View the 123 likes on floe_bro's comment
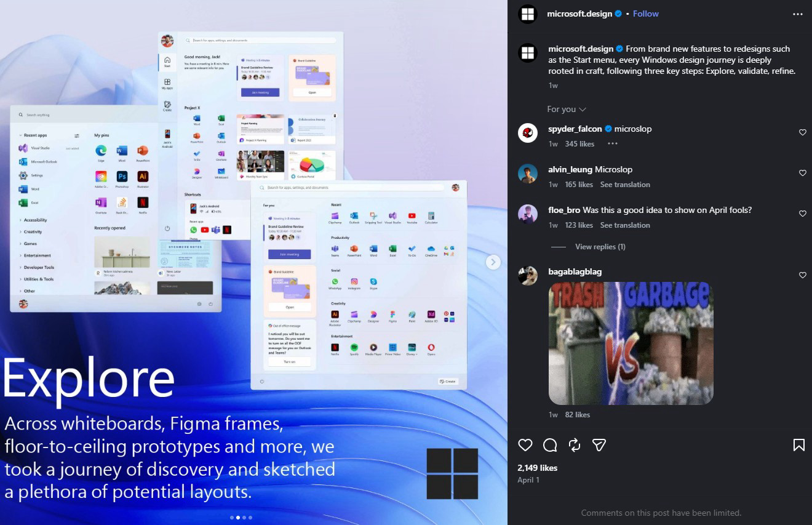This screenshot has width=812, height=525. [x=579, y=225]
